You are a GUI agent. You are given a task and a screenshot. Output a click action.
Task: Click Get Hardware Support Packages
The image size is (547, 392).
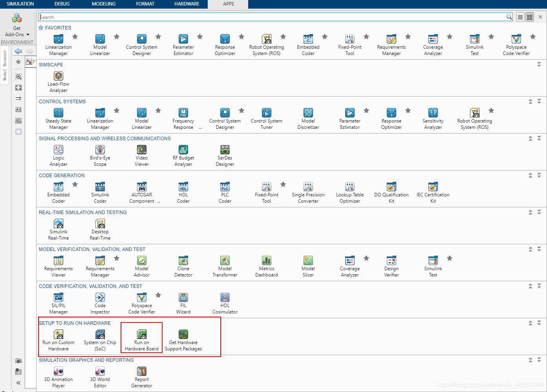(x=183, y=340)
